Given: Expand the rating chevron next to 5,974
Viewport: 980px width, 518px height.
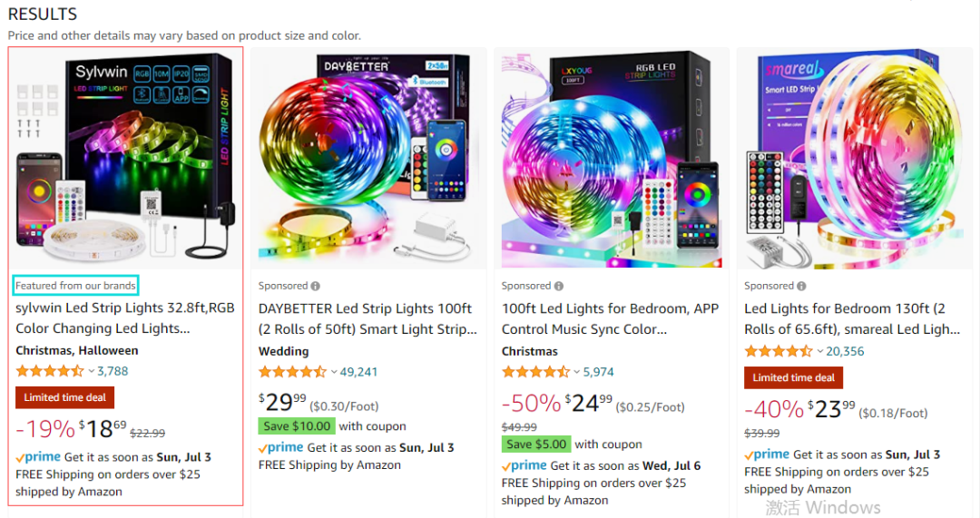Looking at the screenshot, I should [577, 372].
